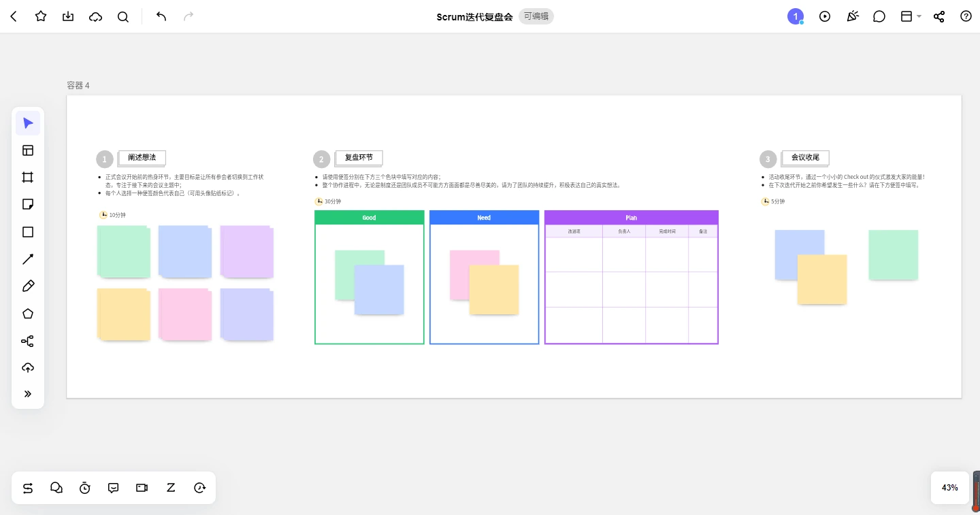Select the 阐述想法 section heading
Screen dimensions: 980x515
[142, 158]
